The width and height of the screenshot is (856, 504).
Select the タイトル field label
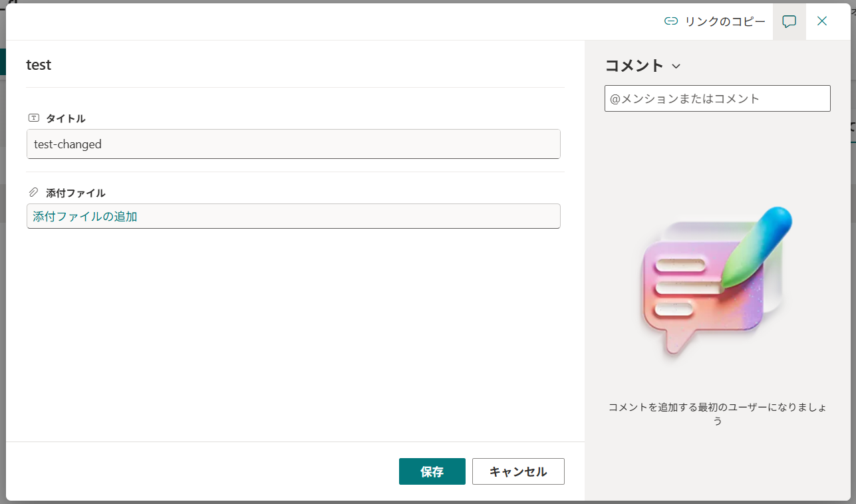pos(64,118)
